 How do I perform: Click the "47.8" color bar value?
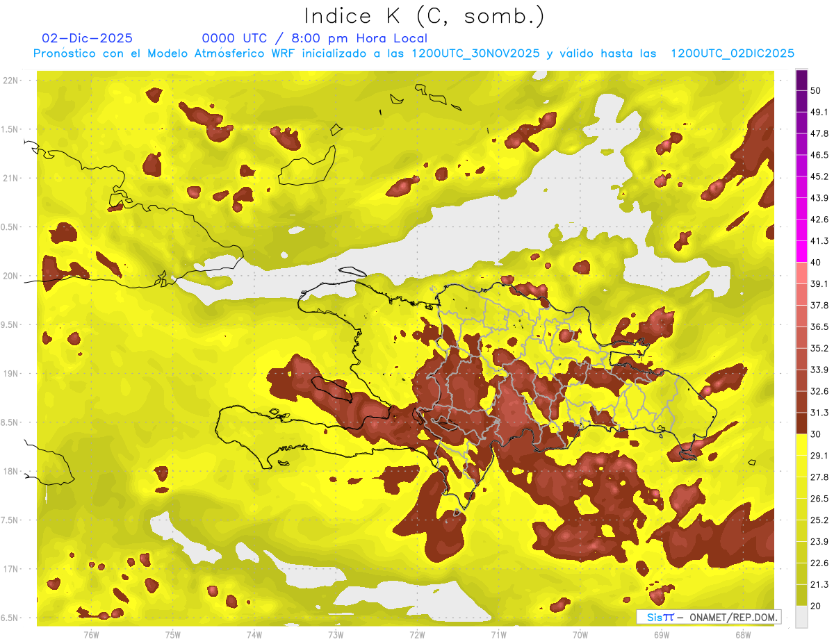click(x=819, y=133)
